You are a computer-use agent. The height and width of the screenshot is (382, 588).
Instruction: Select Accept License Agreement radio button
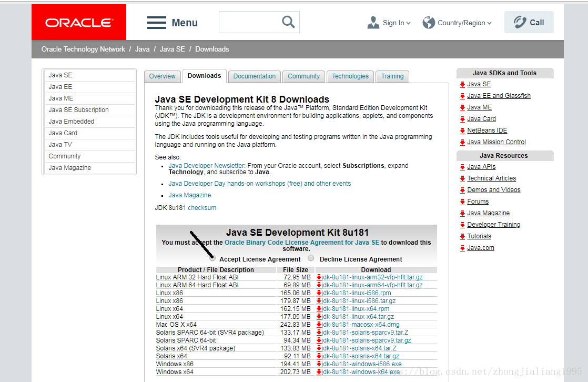[212, 258]
